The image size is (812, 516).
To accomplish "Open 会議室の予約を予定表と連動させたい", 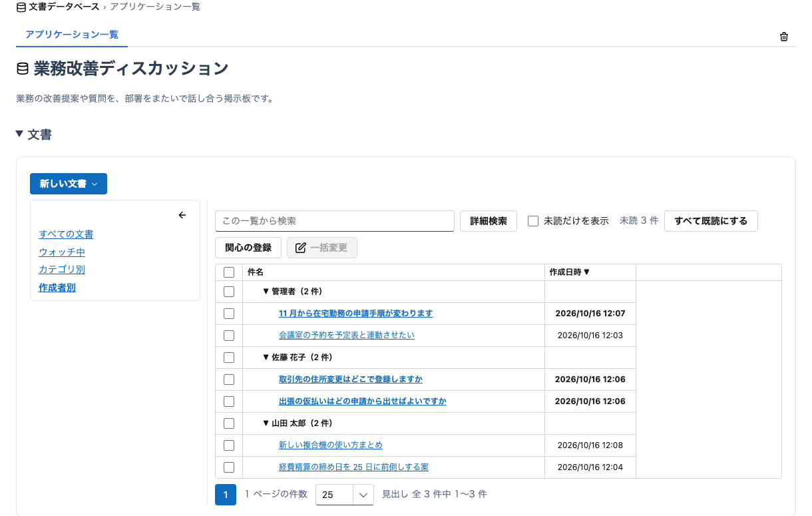I will (x=347, y=336).
